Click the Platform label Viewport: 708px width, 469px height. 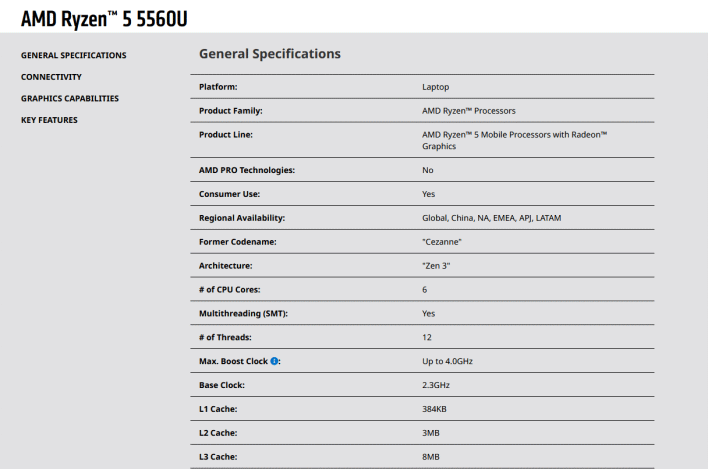click(218, 87)
